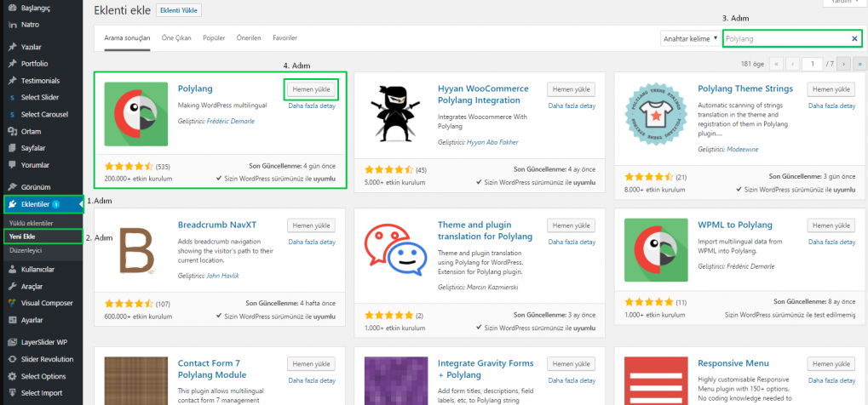Switch to Favoriler tab
The image size is (868, 405).
pos(285,38)
